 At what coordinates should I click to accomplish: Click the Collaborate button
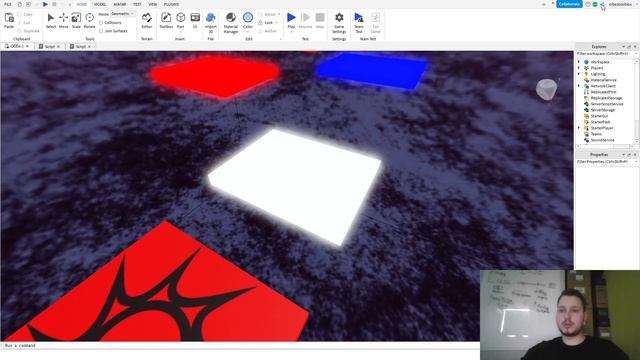pos(569,4)
